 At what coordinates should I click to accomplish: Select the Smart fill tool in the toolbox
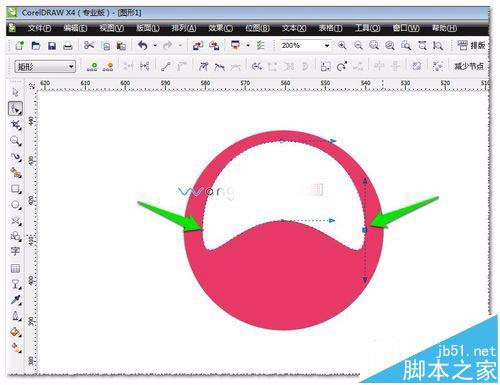[x=15, y=173]
